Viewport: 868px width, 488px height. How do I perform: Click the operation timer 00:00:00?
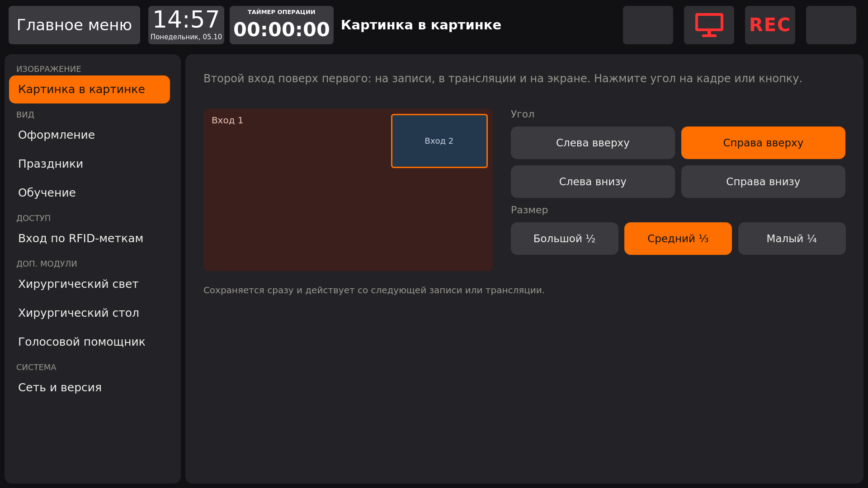point(282,25)
